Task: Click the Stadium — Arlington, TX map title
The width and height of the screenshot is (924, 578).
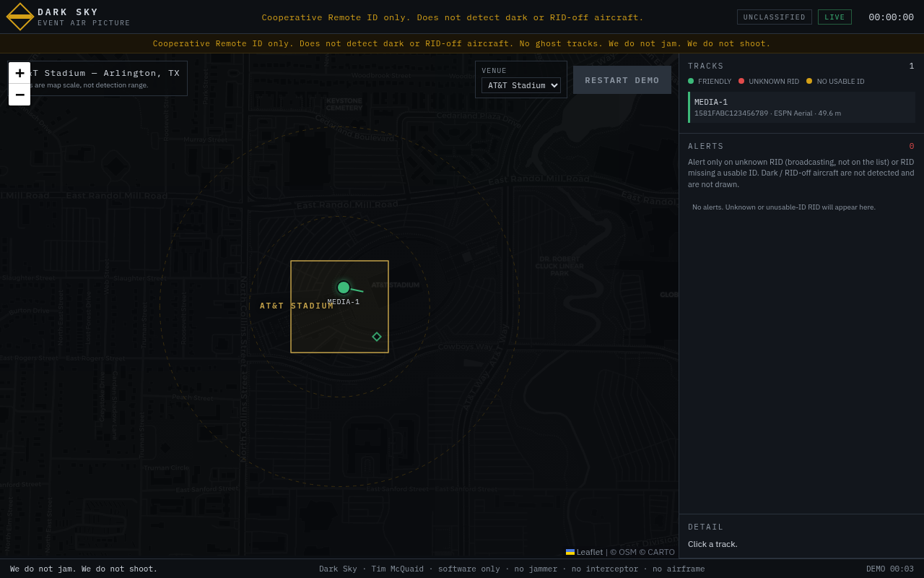Action: click(x=105, y=73)
